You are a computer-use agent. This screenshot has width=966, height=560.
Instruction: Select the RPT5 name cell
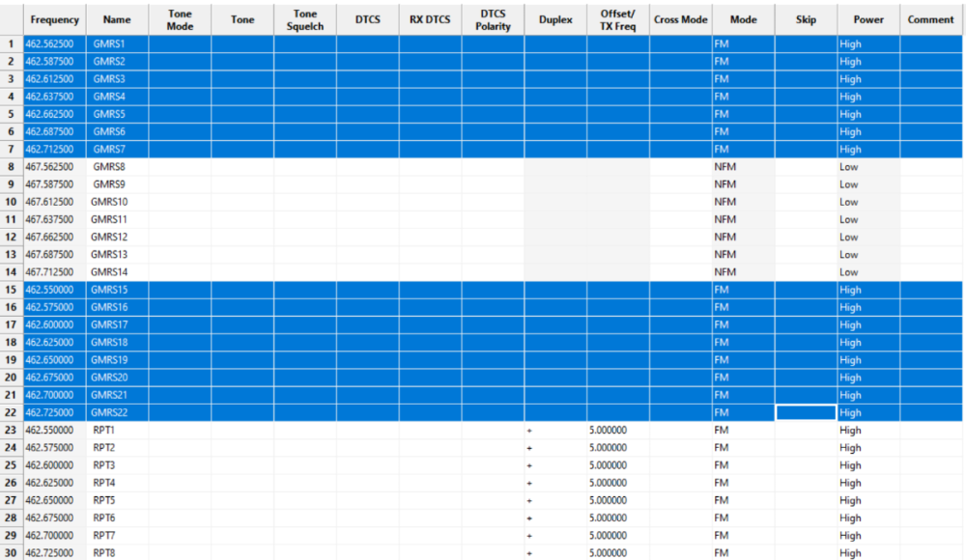[118, 500]
